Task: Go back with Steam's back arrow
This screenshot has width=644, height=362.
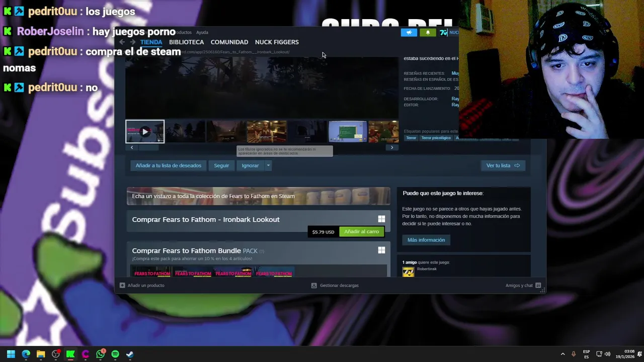Action: [122, 42]
